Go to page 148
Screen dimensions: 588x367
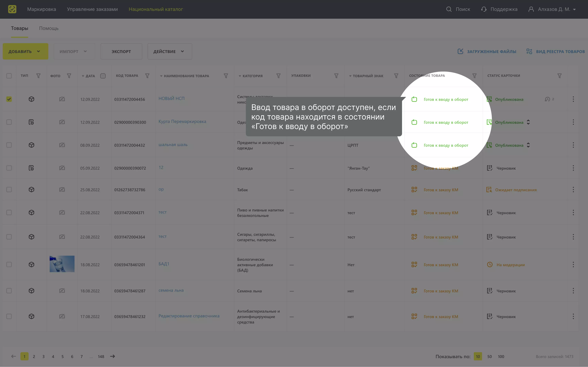pyautogui.click(x=101, y=357)
